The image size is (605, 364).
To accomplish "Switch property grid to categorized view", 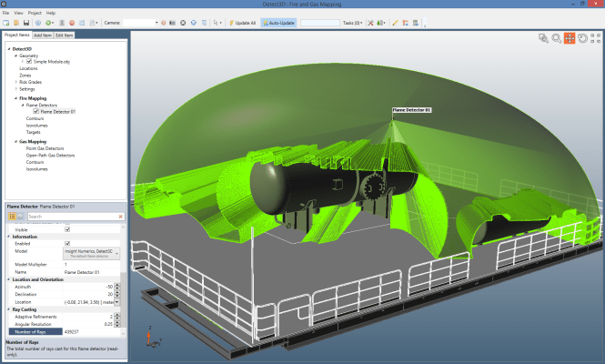I will click(12, 217).
